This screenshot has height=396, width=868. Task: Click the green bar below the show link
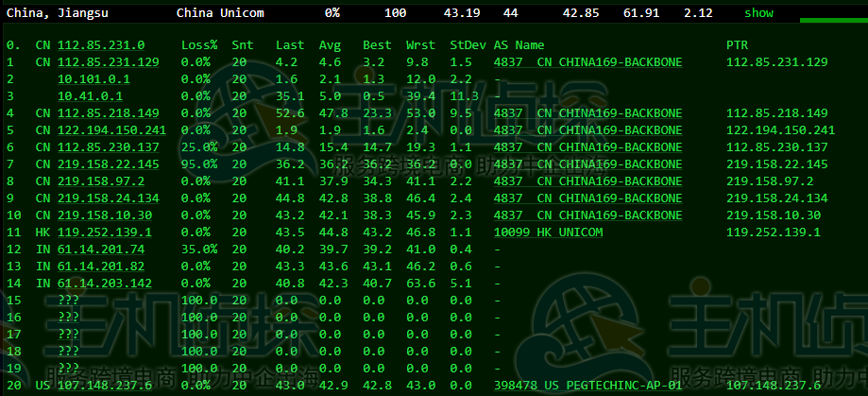(x=833, y=20)
